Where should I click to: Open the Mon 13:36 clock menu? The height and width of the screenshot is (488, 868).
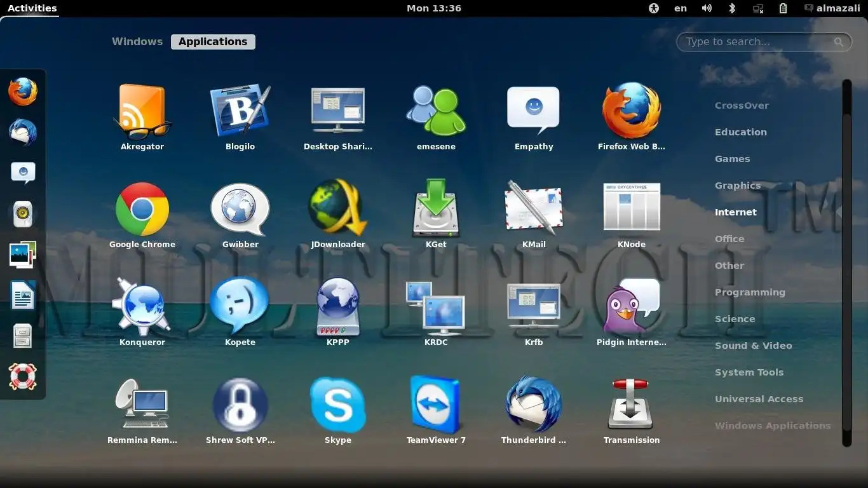click(x=434, y=8)
